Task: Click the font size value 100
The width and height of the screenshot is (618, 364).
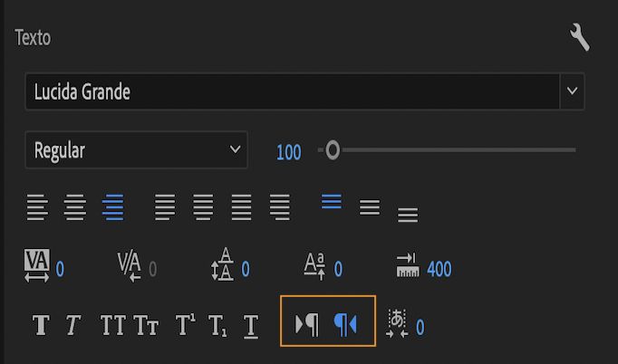Action: [x=288, y=152]
